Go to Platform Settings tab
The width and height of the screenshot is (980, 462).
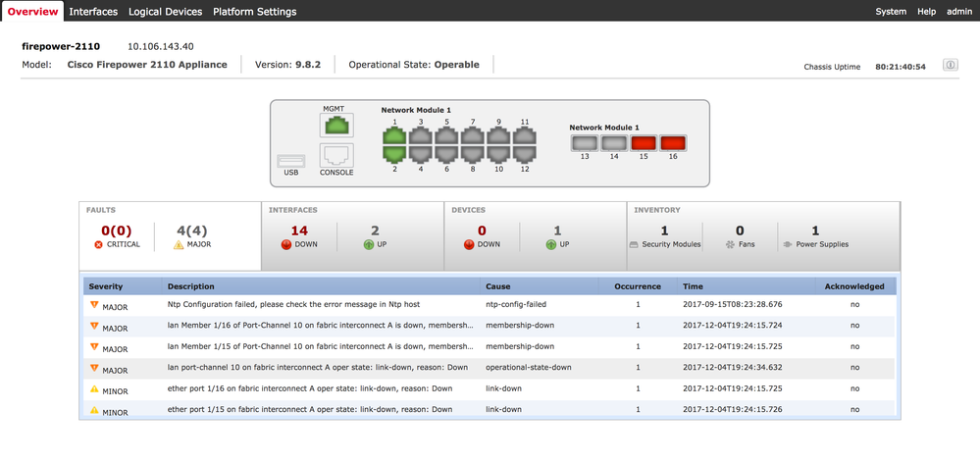click(x=254, y=11)
